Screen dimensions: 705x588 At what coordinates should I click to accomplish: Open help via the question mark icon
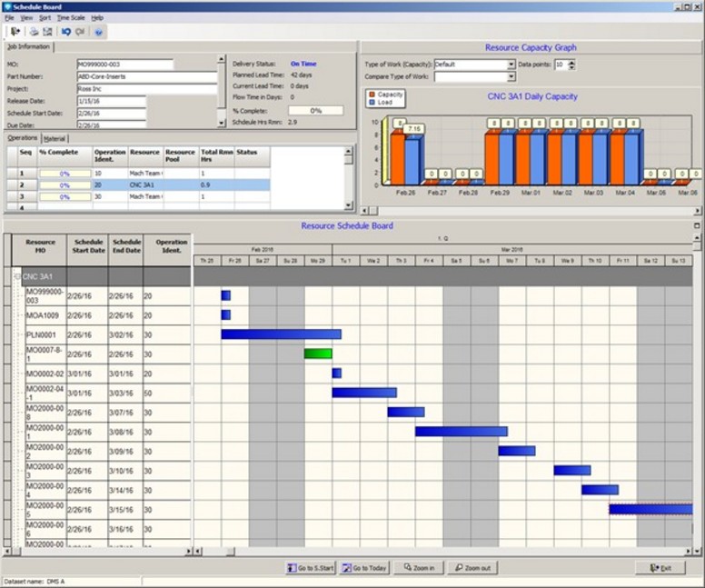(x=99, y=31)
